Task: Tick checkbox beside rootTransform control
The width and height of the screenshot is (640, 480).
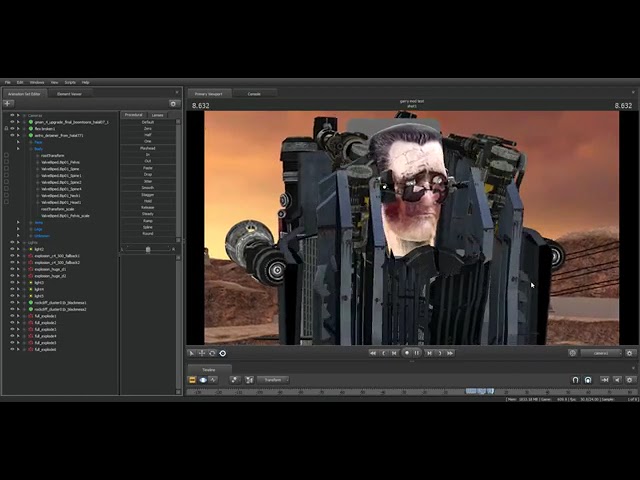Action: click(x=6, y=156)
